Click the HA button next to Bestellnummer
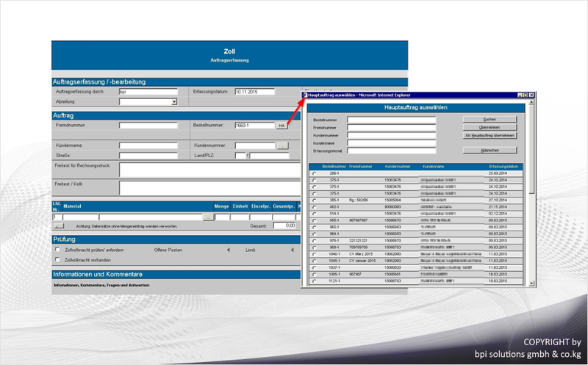588x365 pixels. (282, 126)
